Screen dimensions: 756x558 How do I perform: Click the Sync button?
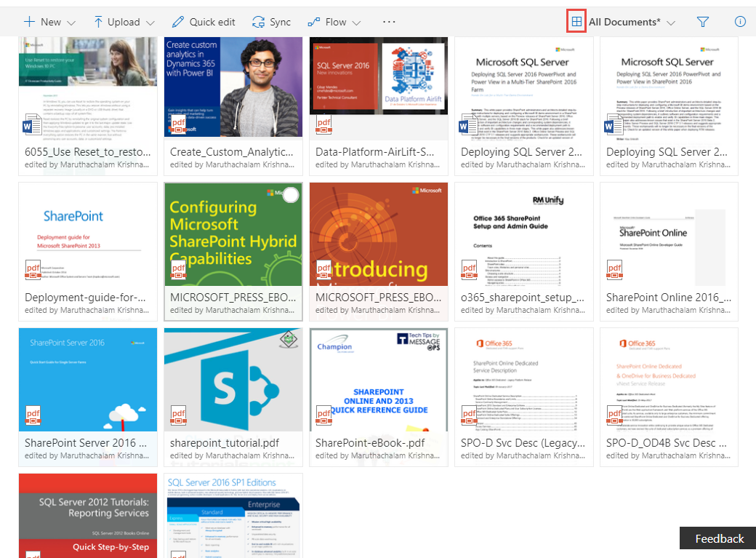[271, 23]
